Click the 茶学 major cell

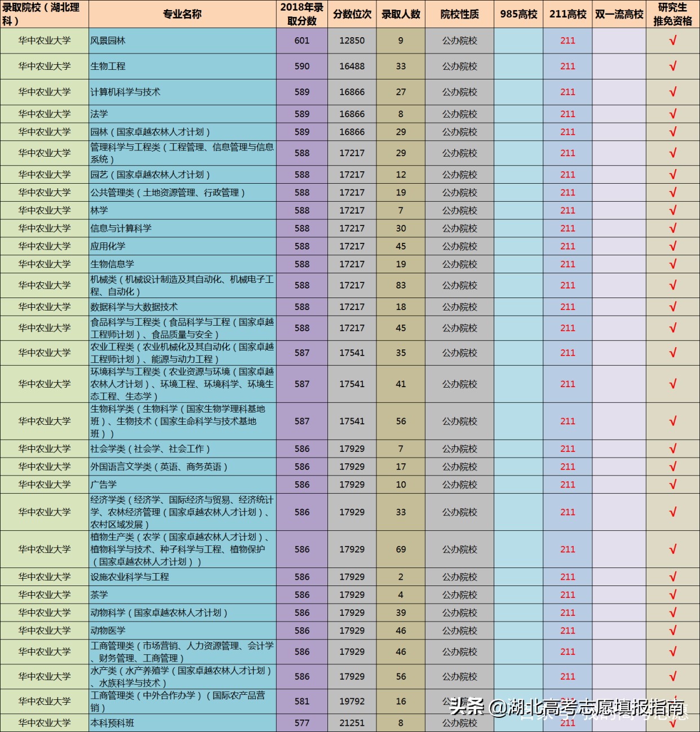click(182, 595)
